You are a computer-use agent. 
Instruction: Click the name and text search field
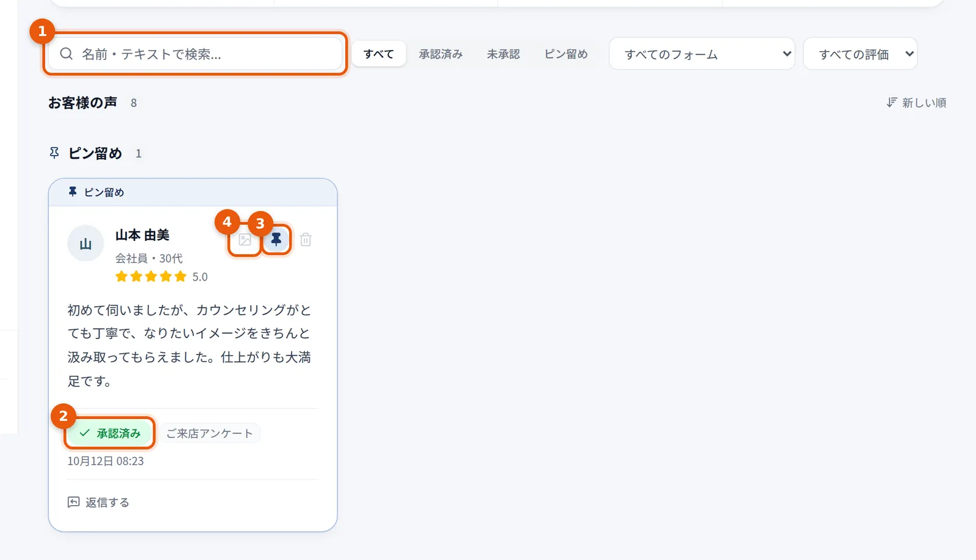(x=195, y=54)
